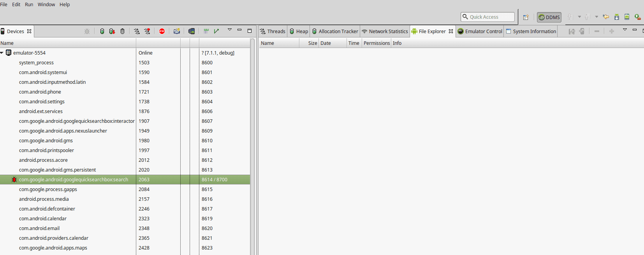
Task: Open the Edit menu
Action: click(16, 4)
